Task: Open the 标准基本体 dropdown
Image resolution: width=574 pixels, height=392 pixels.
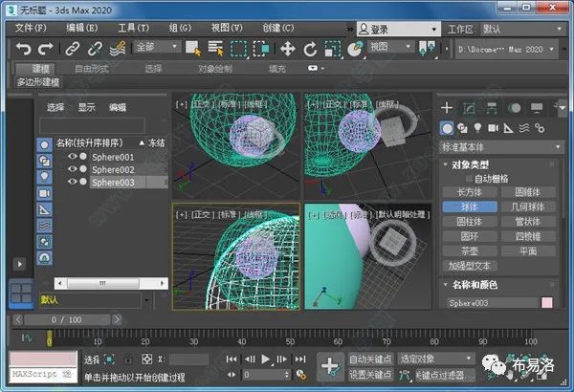Action: [497, 147]
